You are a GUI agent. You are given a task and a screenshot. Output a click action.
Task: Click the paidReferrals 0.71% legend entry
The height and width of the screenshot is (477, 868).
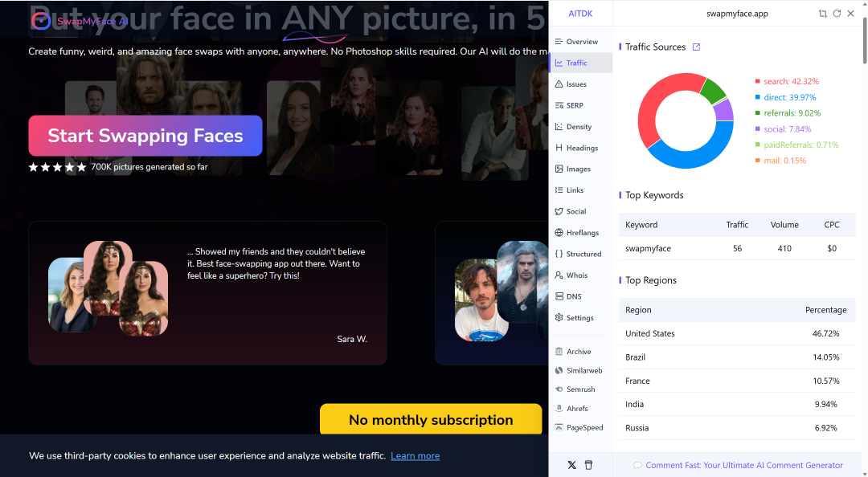(x=797, y=145)
